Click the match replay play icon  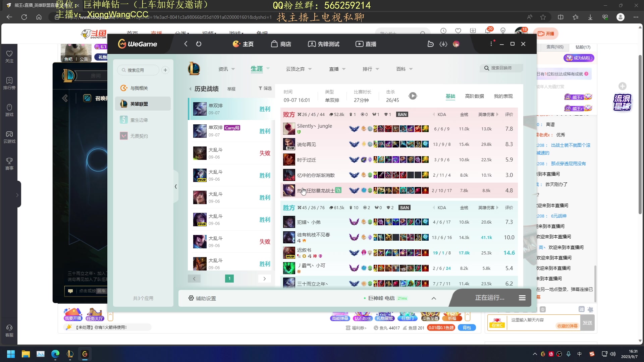(413, 96)
